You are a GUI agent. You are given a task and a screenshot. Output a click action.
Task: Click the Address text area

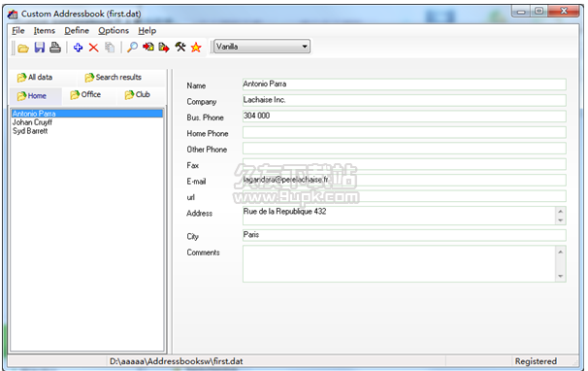coord(399,216)
